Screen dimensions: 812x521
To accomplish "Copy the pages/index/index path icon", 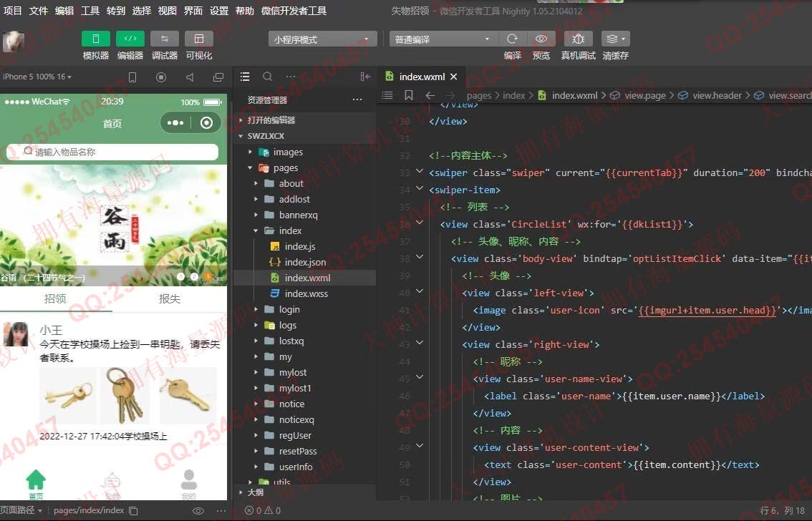I will tap(133, 511).
